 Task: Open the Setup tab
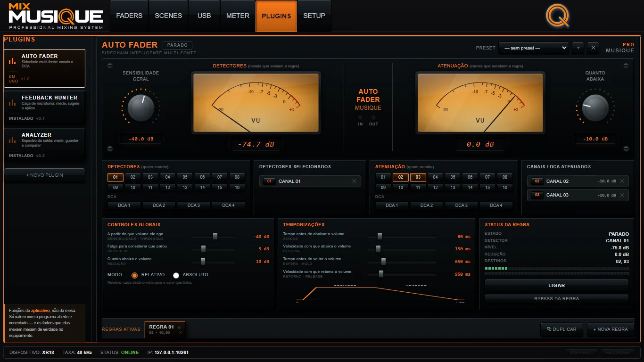pos(314,16)
